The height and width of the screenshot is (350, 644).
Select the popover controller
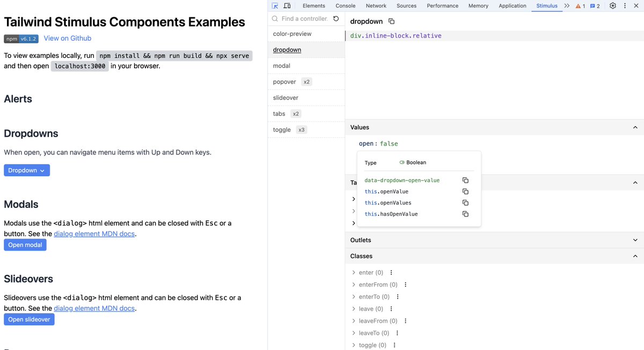coord(306,82)
